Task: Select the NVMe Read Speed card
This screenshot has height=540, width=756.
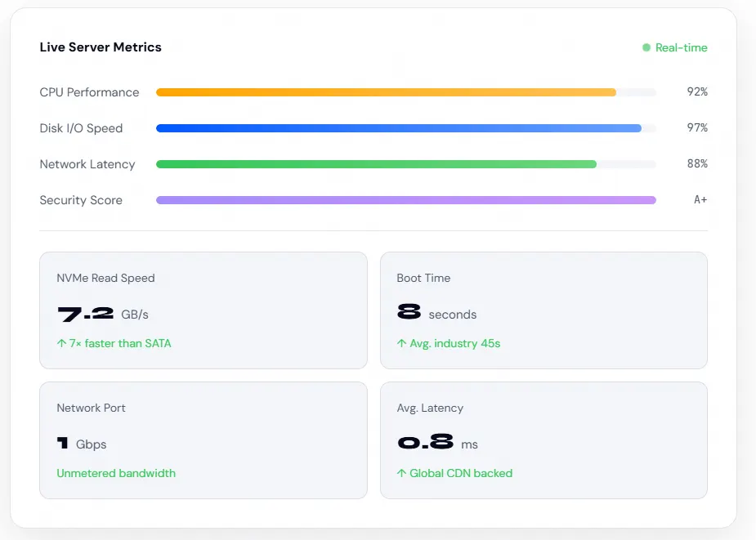Action: click(204, 310)
